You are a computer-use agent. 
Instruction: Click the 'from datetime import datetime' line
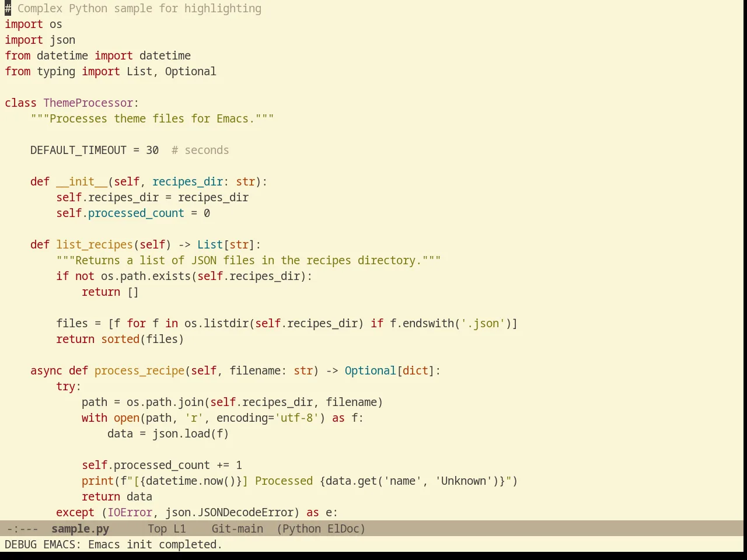click(97, 55)
